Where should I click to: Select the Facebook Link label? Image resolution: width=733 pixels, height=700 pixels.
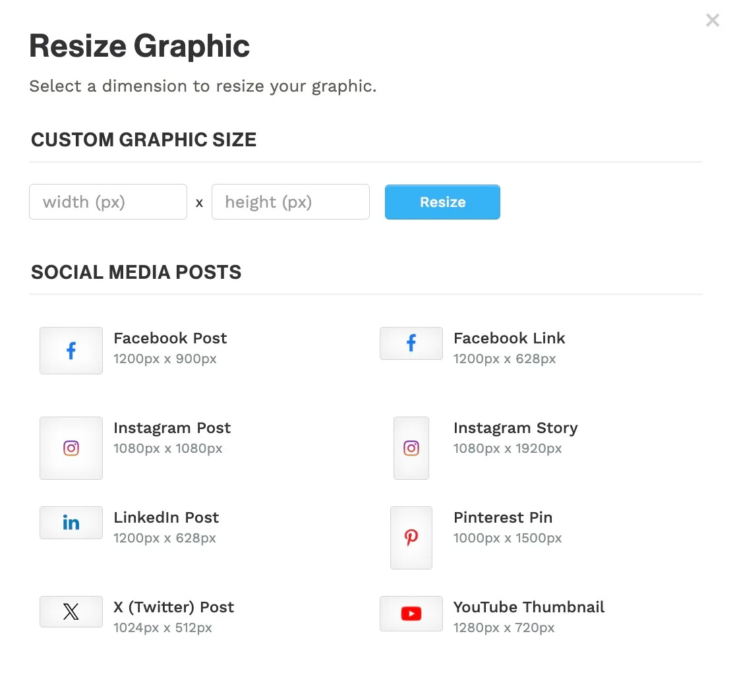[x=509, y=338]
